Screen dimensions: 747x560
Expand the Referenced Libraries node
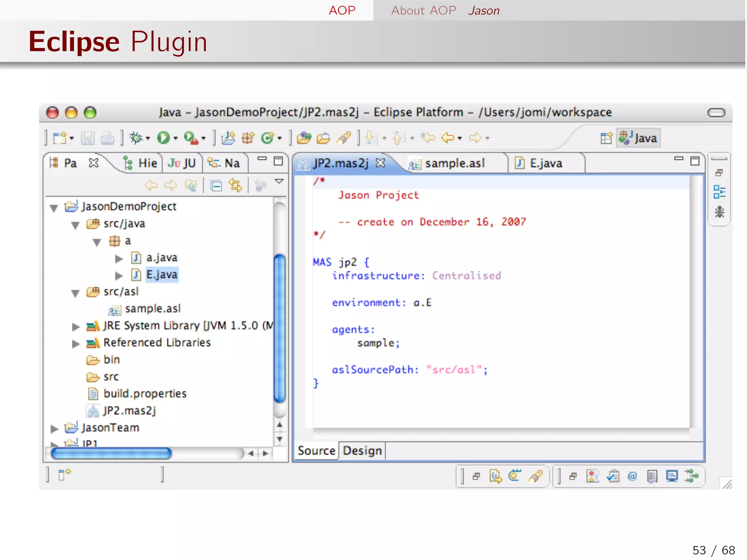pos(76,343)
